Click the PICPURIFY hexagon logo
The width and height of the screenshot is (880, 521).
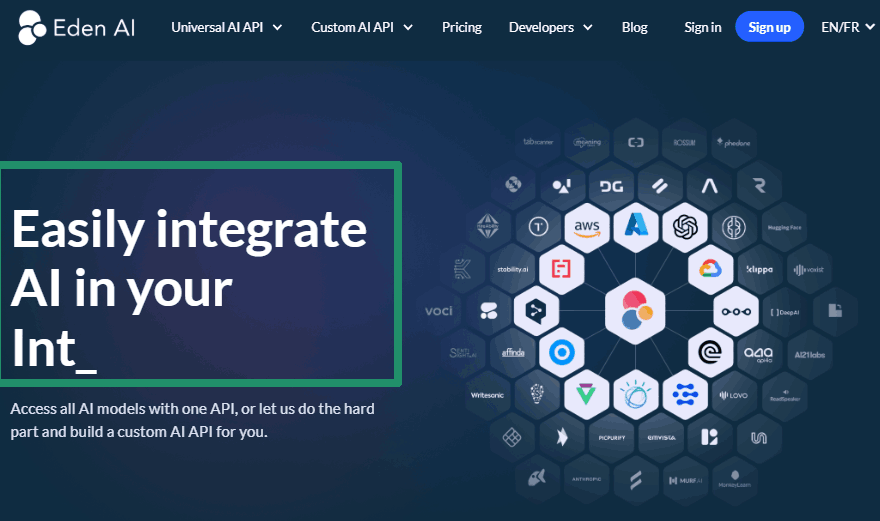pos(611,437)
